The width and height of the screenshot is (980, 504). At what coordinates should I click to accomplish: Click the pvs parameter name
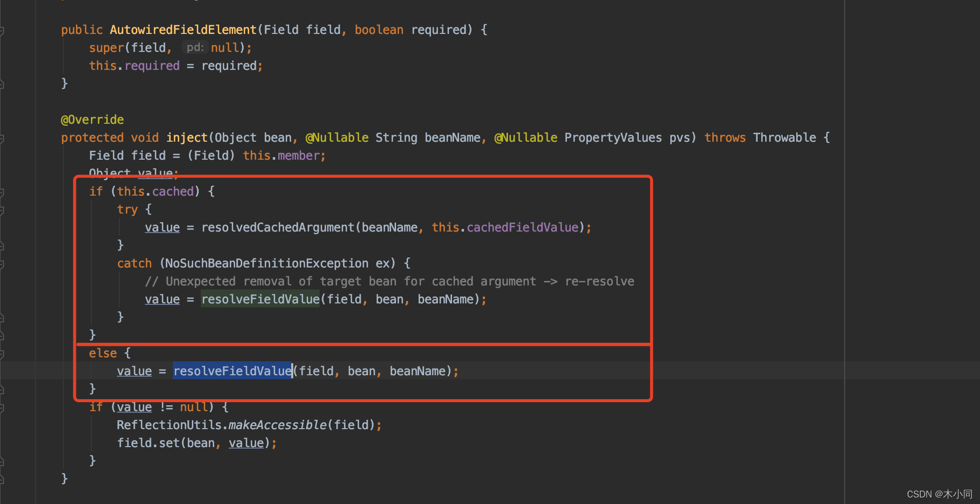click(x=679, y=138)
